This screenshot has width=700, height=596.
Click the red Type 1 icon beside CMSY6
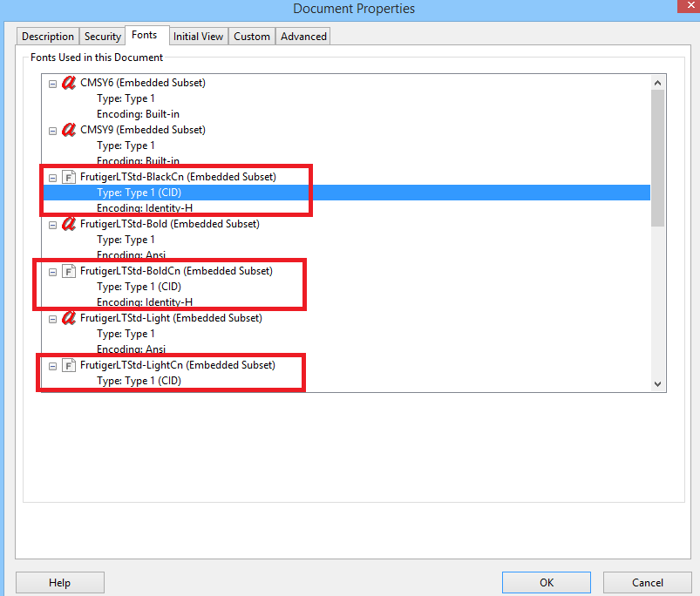click(x=69, y=82)
